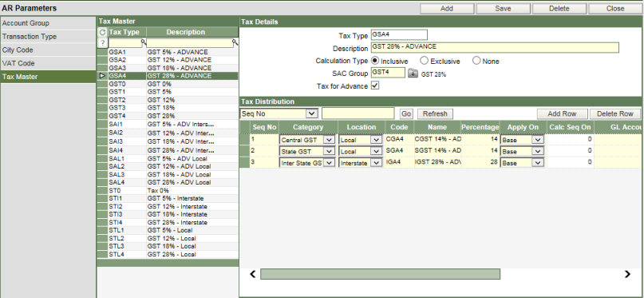Select the SAI1 tax type row
This screenshot has height=298, width=644.
(x=168, y=124)
